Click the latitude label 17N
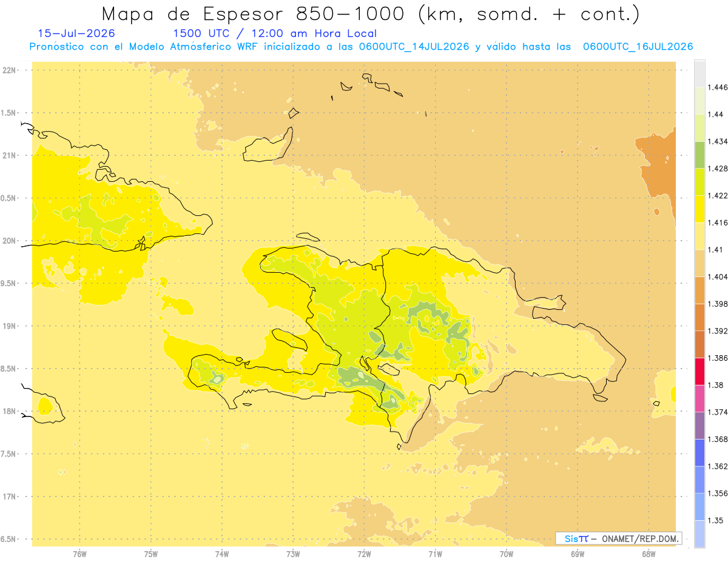Screen dimensions: 728x562 click(x=10, y=497)
